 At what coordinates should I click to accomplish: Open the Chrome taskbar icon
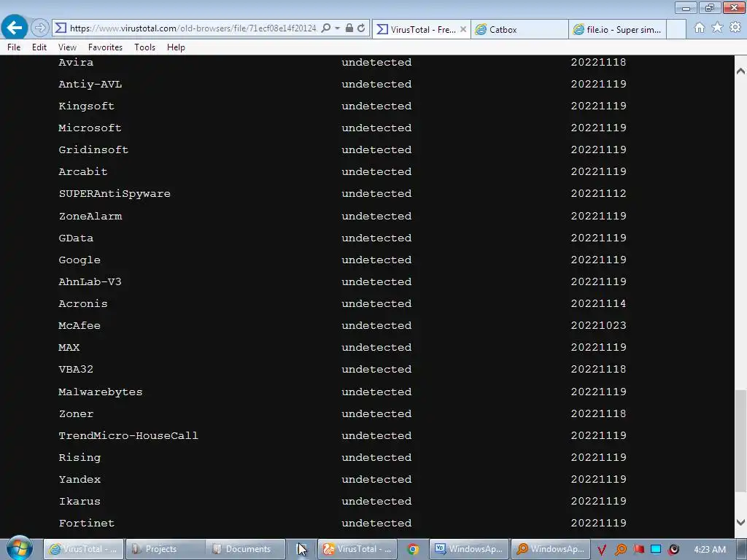point(413,549)
